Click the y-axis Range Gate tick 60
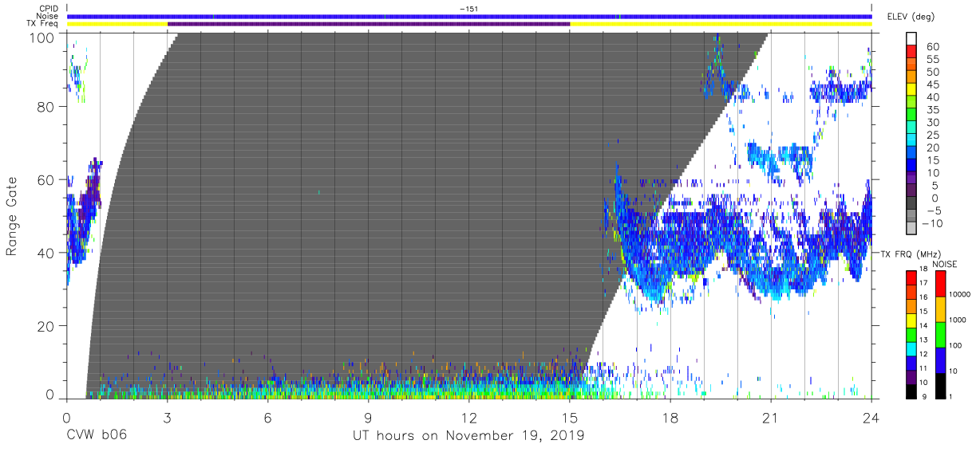980x452 pixels. (x=47, y=179)
